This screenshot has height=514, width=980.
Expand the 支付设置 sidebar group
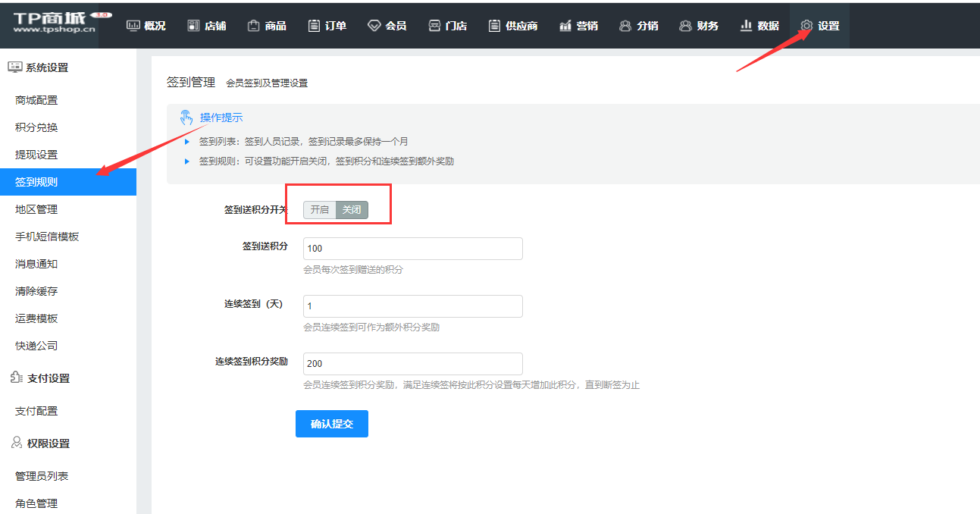[x=47, y=378]
